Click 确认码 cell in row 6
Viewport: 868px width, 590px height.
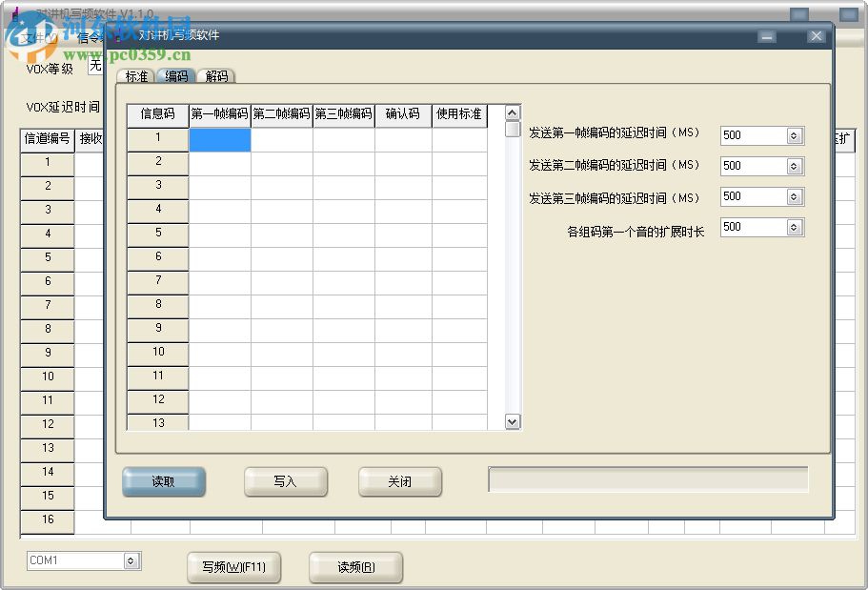coord(403,258)
